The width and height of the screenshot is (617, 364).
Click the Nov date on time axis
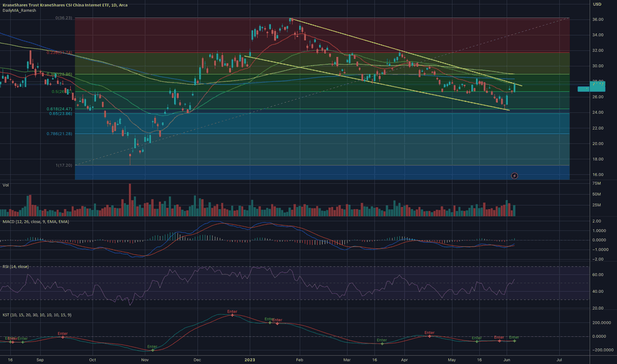click(145, 359)
